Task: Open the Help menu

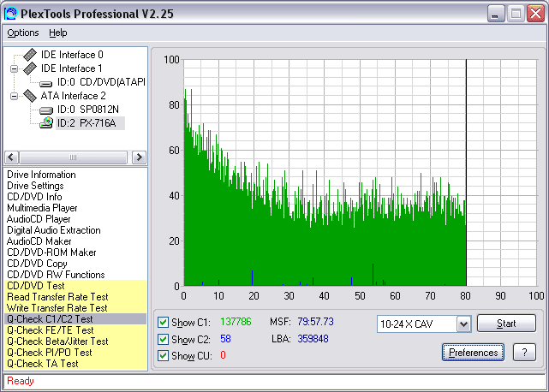Action: pyautogui.click(x=58, y=33)
